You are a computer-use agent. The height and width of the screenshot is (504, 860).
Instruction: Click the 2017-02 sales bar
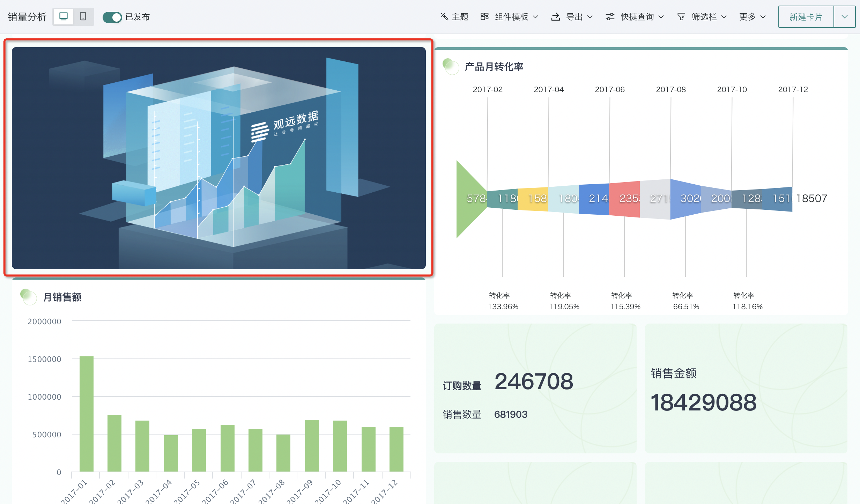click(x=114, y=443)
